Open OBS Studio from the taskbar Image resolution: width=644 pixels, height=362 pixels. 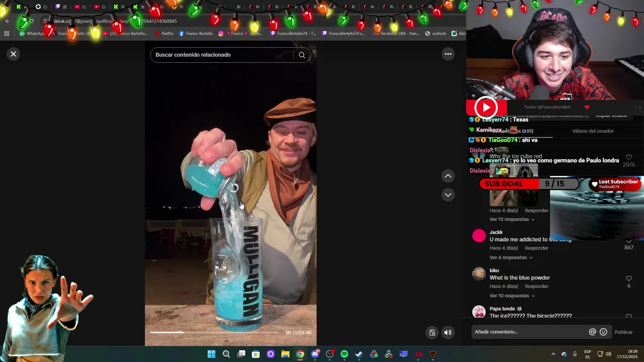coord(330,354)
